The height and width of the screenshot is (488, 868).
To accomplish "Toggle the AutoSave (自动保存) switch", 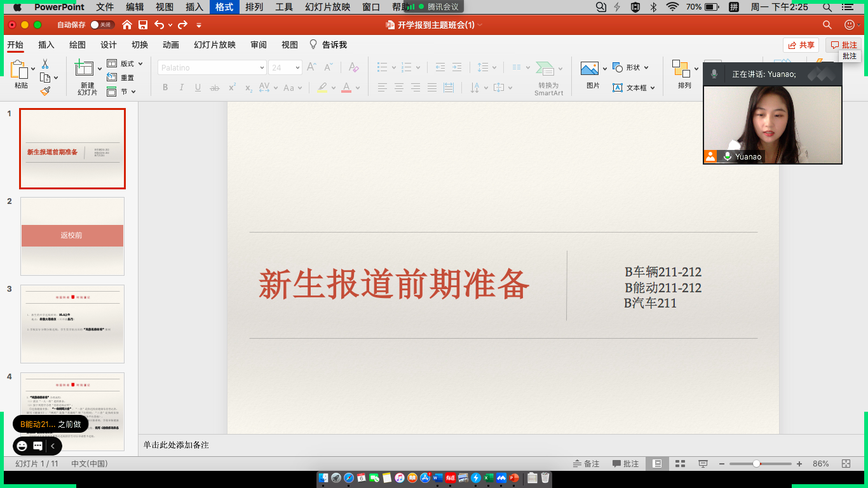I will [102, 25].
